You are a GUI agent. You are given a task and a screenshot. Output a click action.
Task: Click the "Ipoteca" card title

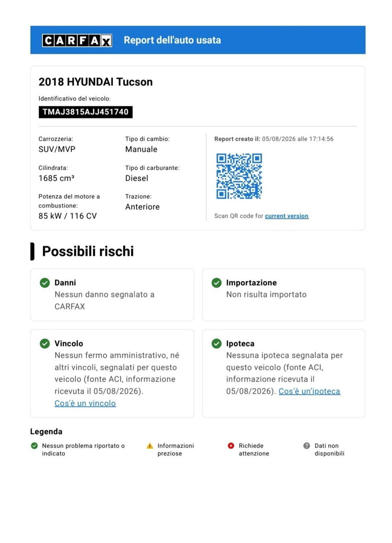(240, 344)
